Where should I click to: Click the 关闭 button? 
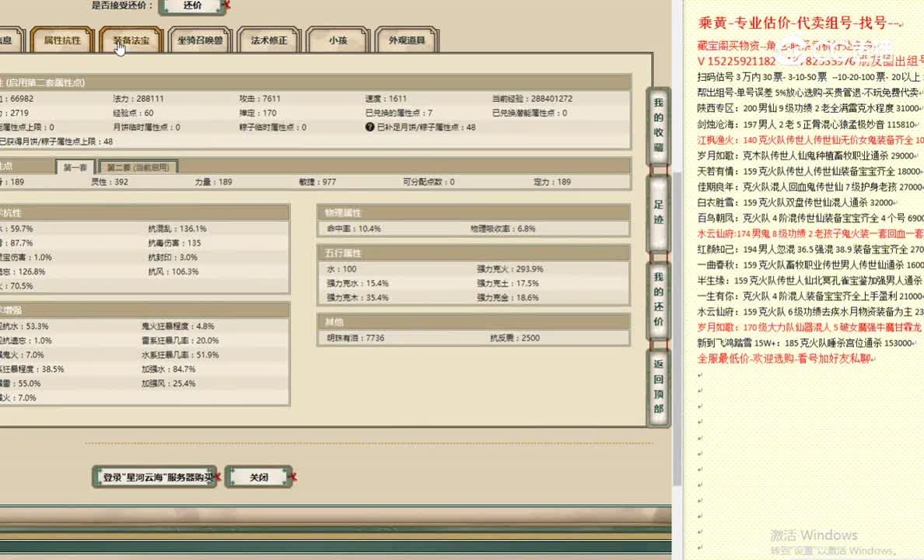[259, 477]
